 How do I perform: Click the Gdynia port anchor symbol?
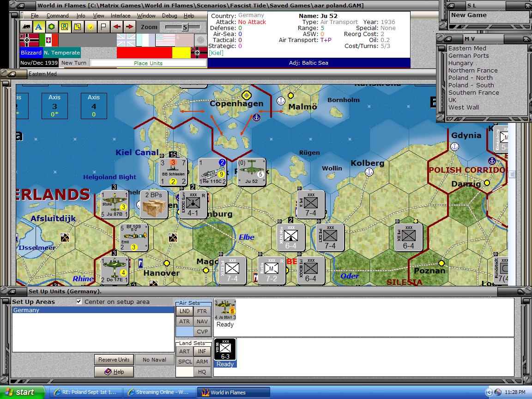[454, 146]
